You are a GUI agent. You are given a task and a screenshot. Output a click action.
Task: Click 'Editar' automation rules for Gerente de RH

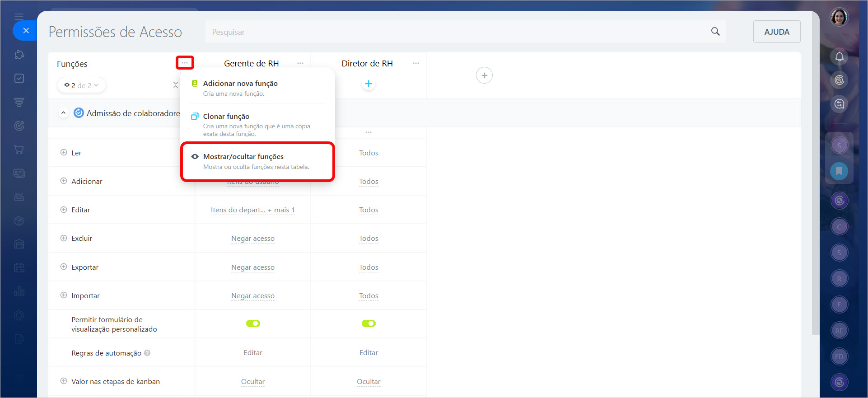point(253,353)
